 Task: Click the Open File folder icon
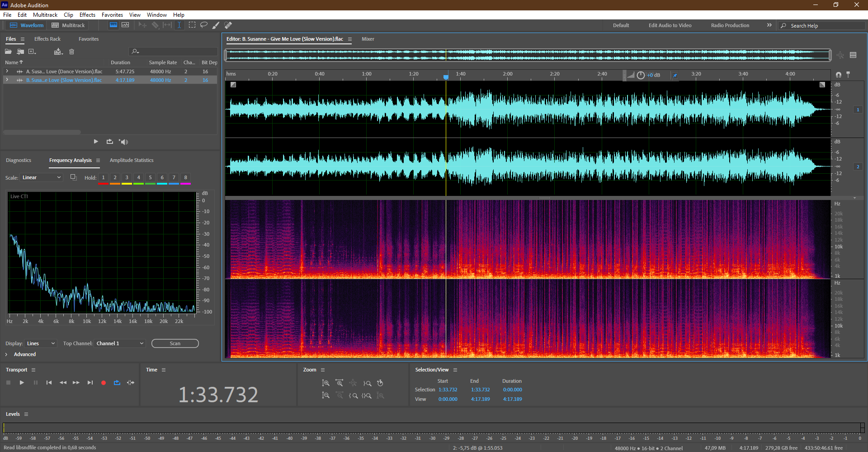pyautogui.click(x=8, y=52)
